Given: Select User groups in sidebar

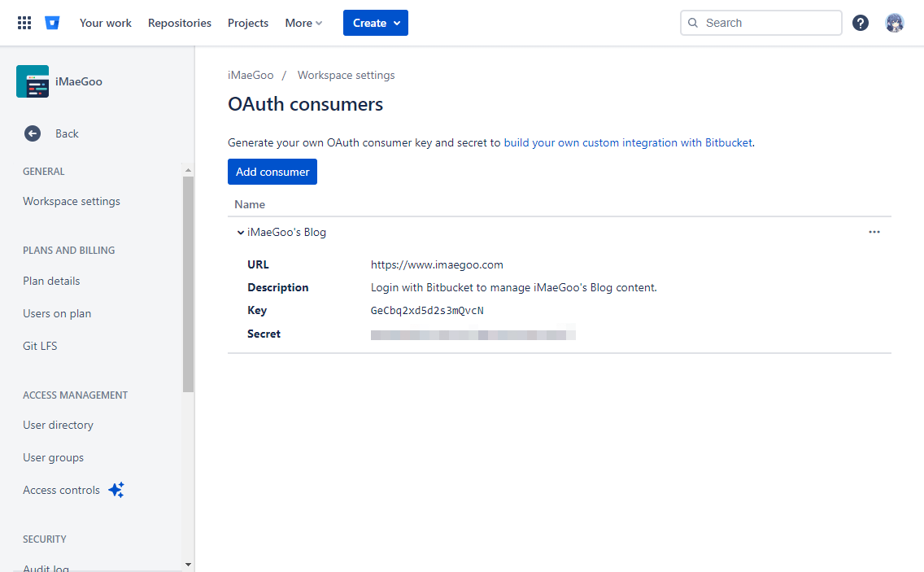Looking at the screenshot, I should (53, 457).
